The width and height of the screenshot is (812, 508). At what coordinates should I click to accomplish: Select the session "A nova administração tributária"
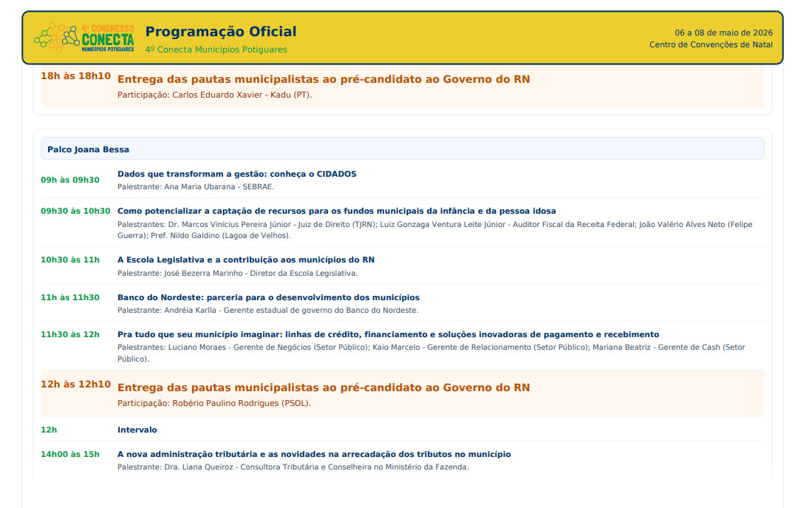(314, 454)
